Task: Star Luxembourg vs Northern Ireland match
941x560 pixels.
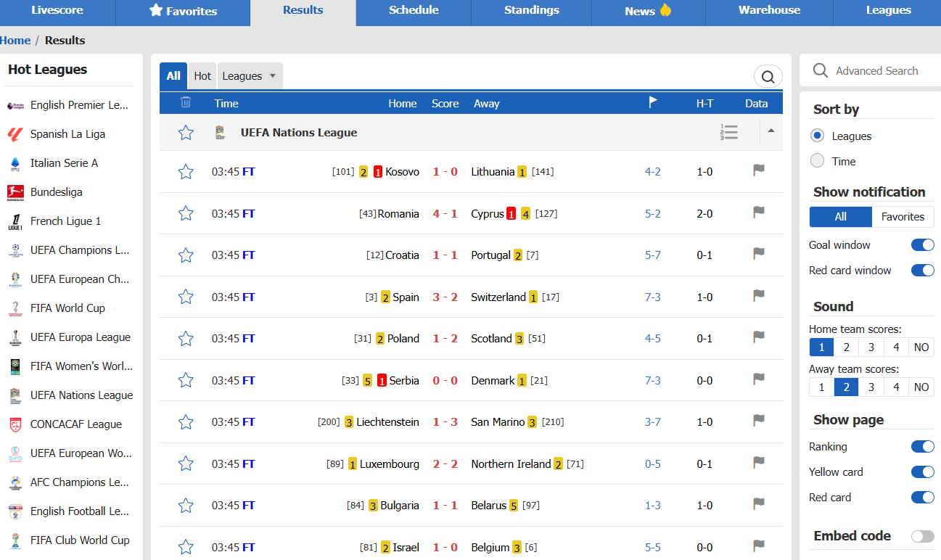Action: pos(186,464)
